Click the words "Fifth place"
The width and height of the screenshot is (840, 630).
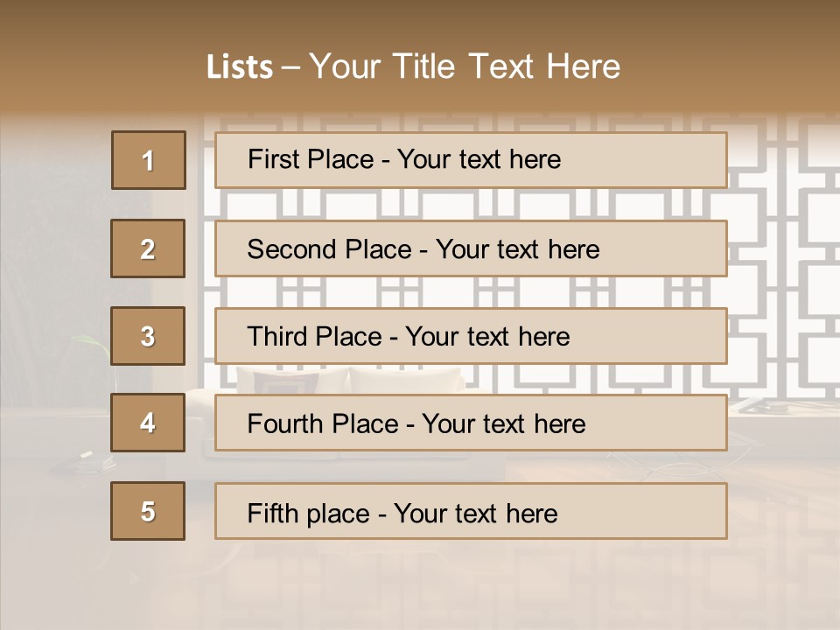[309, 513]
